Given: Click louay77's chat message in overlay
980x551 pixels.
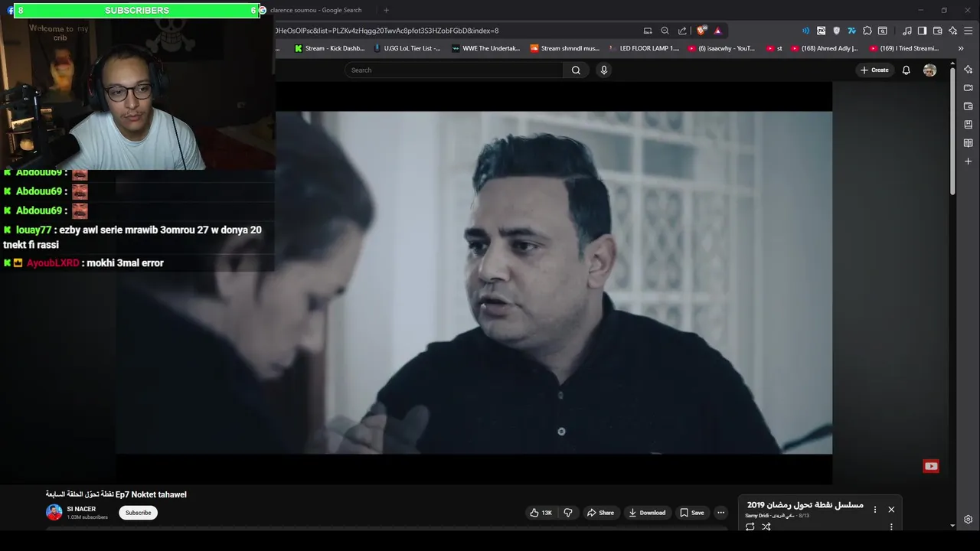Looking at the screenshot, I should tap(132, 237).
